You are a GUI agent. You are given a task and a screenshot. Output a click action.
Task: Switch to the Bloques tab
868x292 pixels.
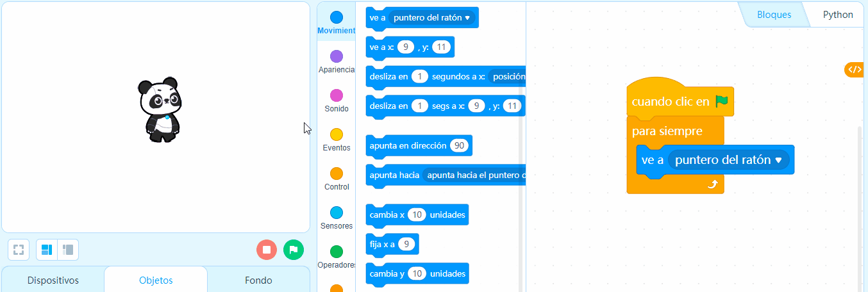tap(774, 15)
